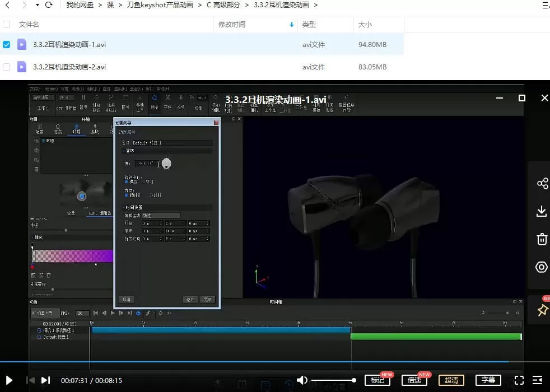The image size is (550, 392).
Task: Select the download icon on the right sidebar
Action: pyautogui.click(x=542, y=211)
